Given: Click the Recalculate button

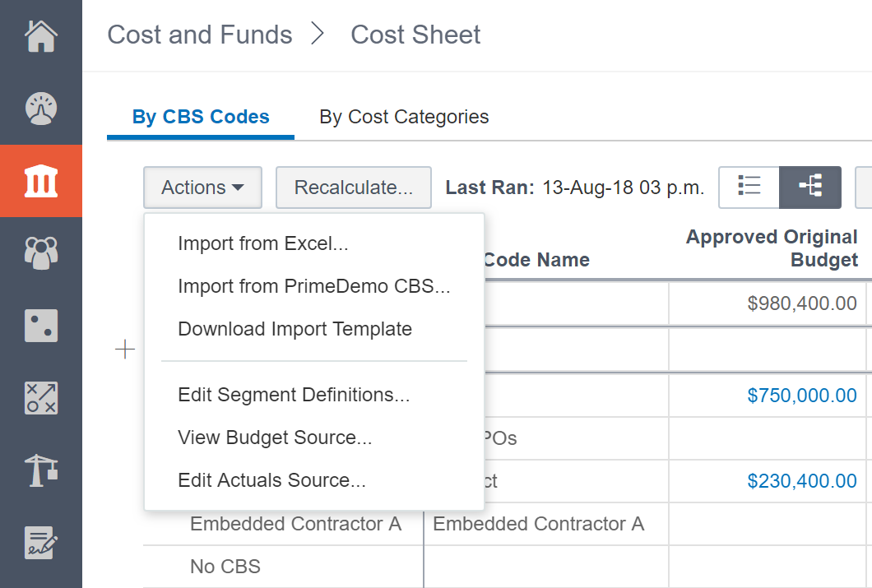Looking at the screenshot, I should pos(354,188).
